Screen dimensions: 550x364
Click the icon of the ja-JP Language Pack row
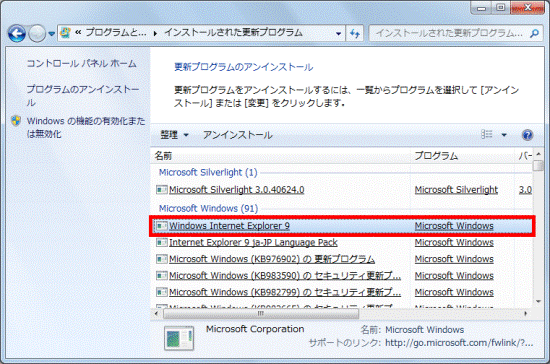pyautogui.click(x=162, y=242)
